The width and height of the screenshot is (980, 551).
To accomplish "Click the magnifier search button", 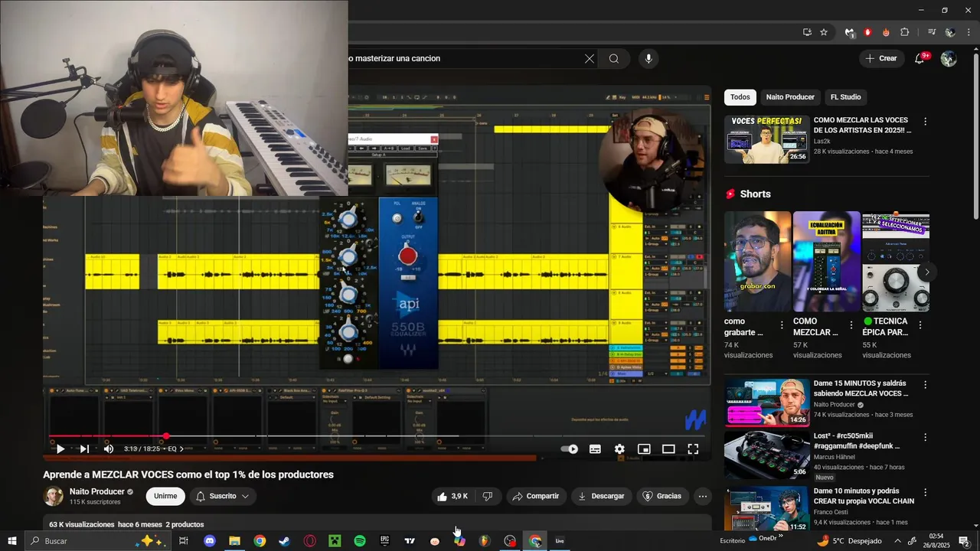I will (x=614, y=58).
